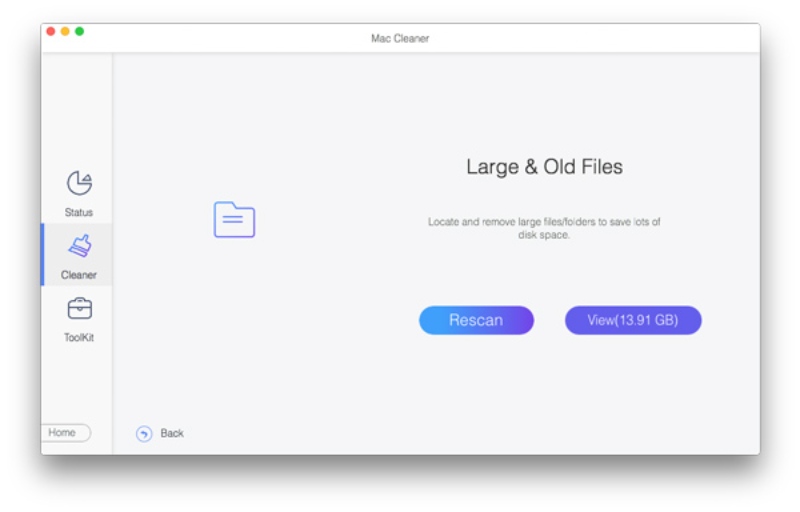Switch to the Status tab label

[x=79, y=212]
